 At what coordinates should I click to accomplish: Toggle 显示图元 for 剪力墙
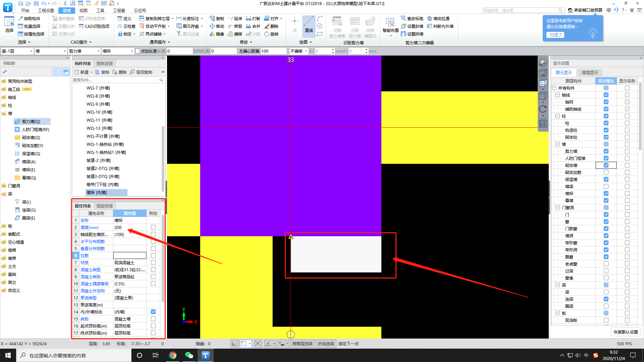(606, 151)
